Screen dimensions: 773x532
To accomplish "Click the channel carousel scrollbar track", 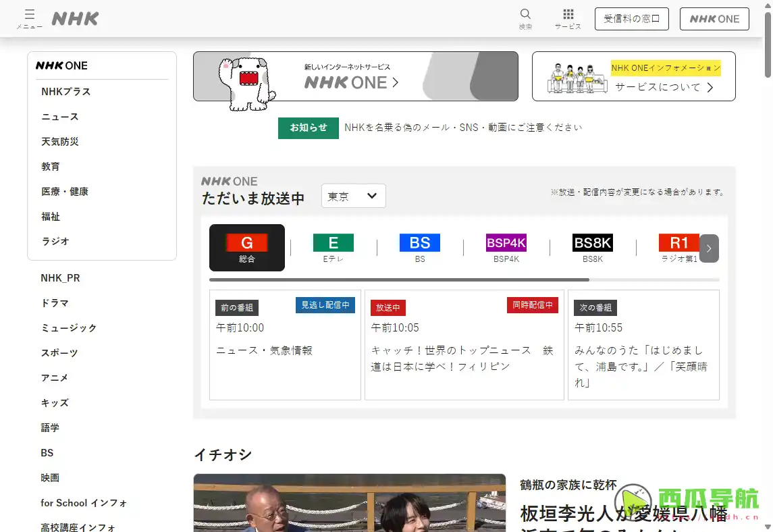I will pos(464,279).
